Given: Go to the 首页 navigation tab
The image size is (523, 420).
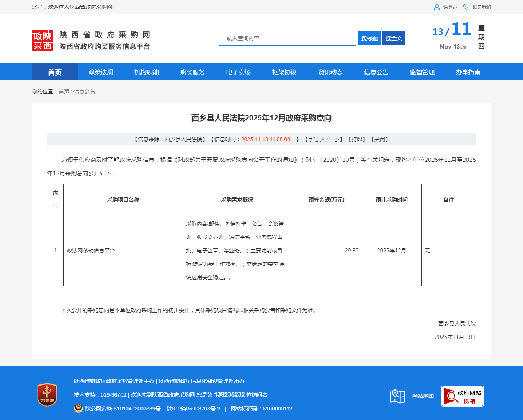Looking at the screenshot, I should coord(55,72).
